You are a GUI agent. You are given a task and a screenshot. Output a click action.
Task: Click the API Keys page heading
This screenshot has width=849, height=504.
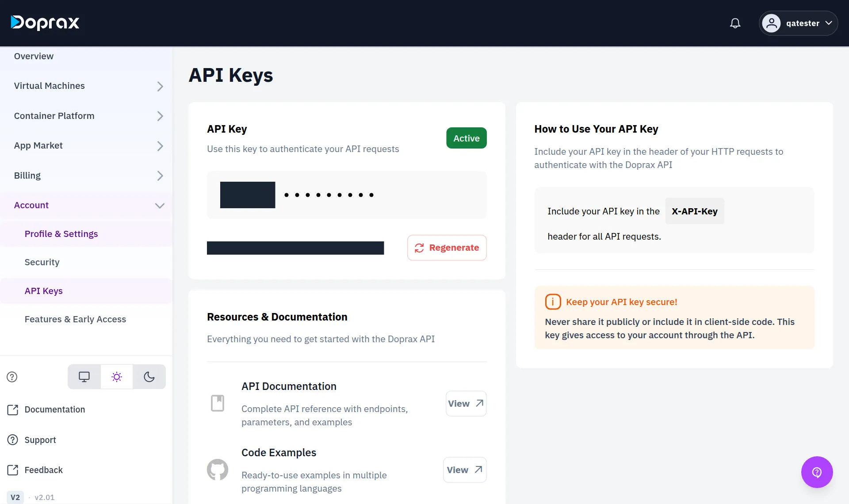231,75
